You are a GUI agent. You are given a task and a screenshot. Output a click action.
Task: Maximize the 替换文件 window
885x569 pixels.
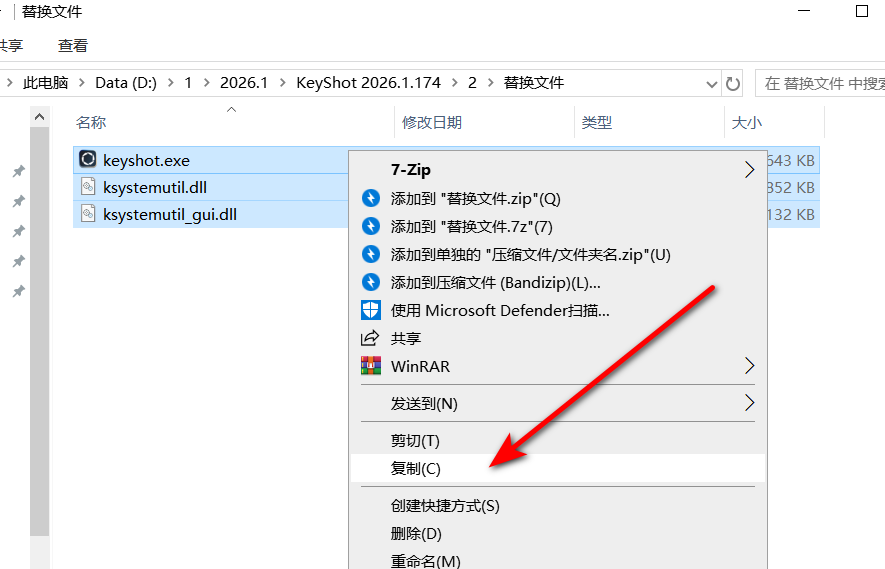click(x=862, y=11)
